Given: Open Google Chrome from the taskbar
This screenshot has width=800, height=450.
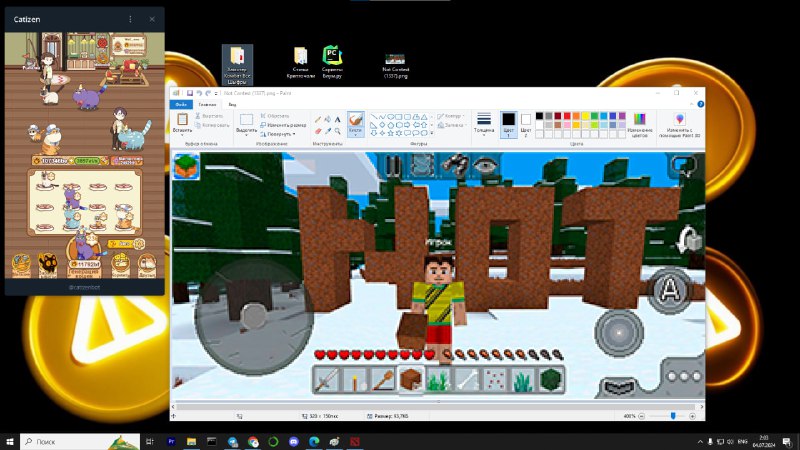Looking at the screenshot, I should [253, 441].
